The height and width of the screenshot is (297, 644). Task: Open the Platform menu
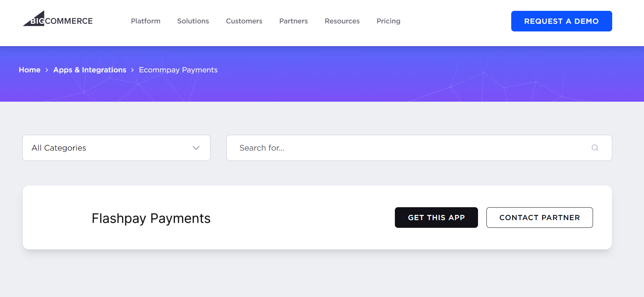click(145, 21)
